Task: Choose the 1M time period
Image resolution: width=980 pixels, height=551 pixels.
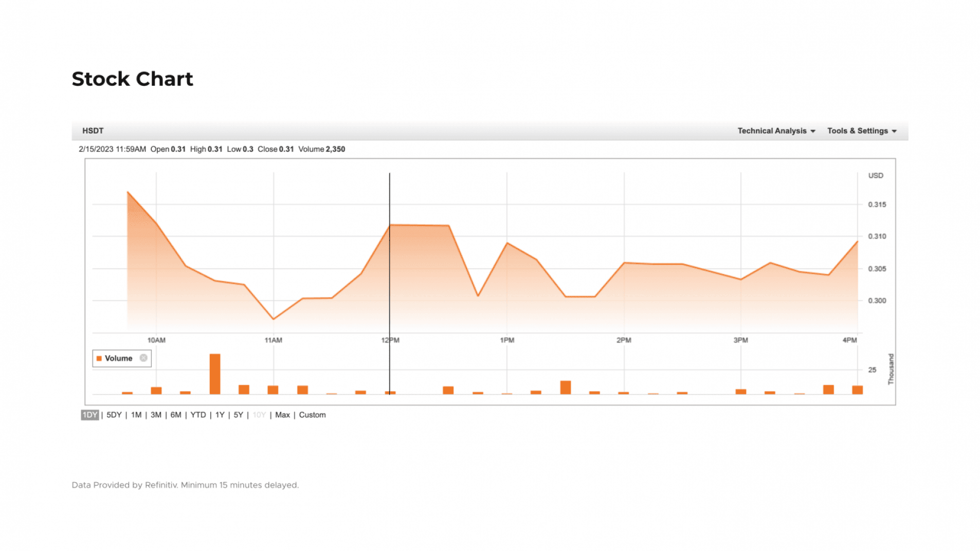Action: (x=136, y=415)
